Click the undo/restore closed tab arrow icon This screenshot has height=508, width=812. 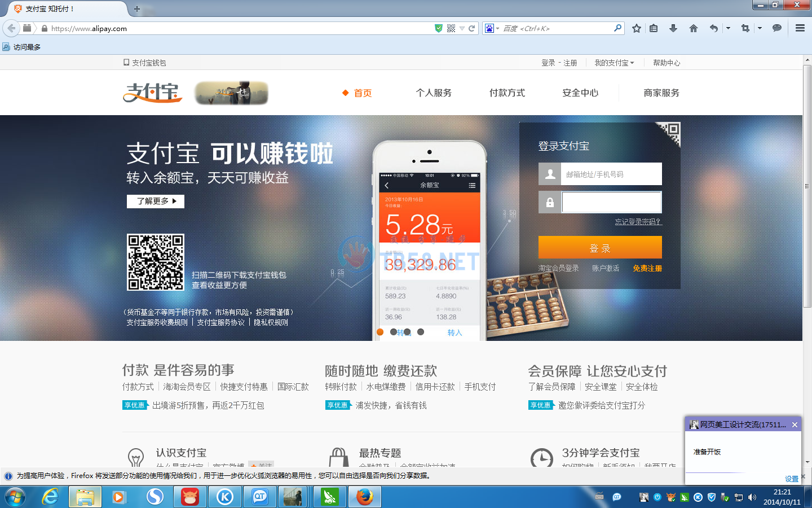pos(714,28)
